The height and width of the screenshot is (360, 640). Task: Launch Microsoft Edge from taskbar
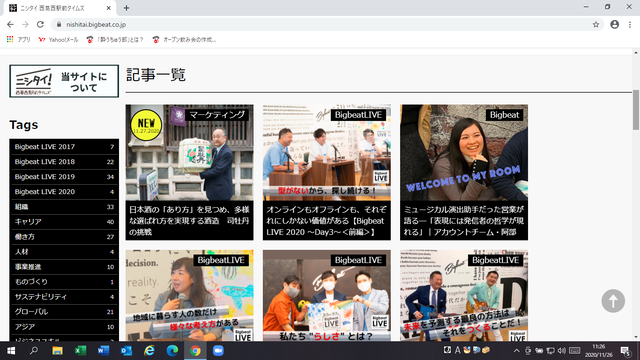pos(172,351)
